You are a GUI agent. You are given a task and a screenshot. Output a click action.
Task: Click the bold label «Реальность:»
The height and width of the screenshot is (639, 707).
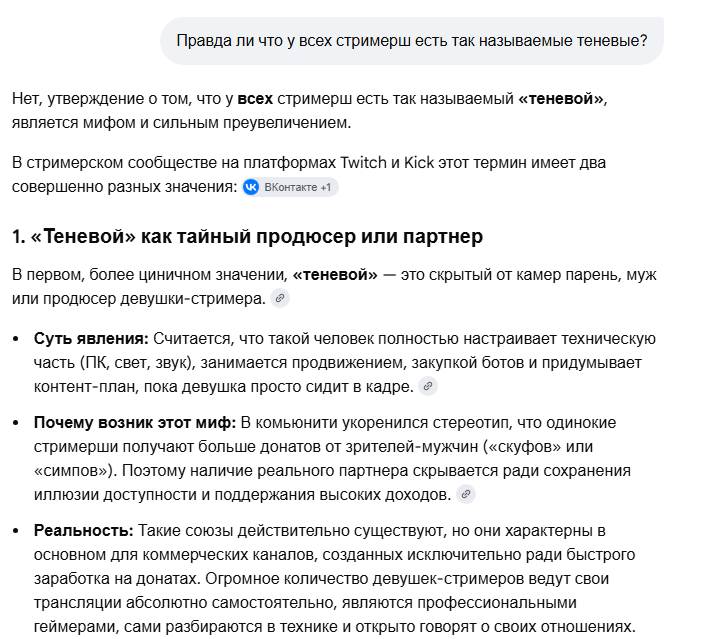[x=83, y=530]
